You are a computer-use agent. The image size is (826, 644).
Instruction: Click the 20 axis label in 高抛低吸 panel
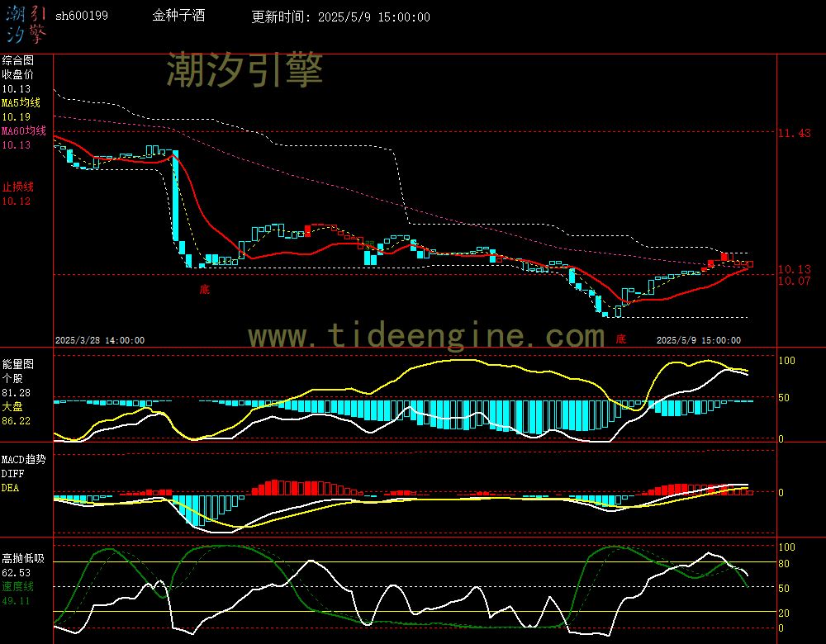pyautogui.click(x=784, y=613)
